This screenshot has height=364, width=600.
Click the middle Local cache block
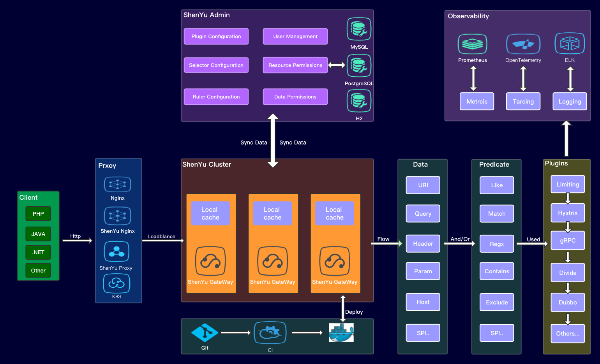[x=272, y=214]
